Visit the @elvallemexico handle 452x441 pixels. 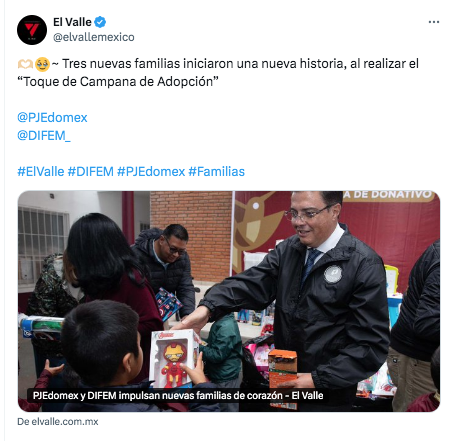click(94, 37)
